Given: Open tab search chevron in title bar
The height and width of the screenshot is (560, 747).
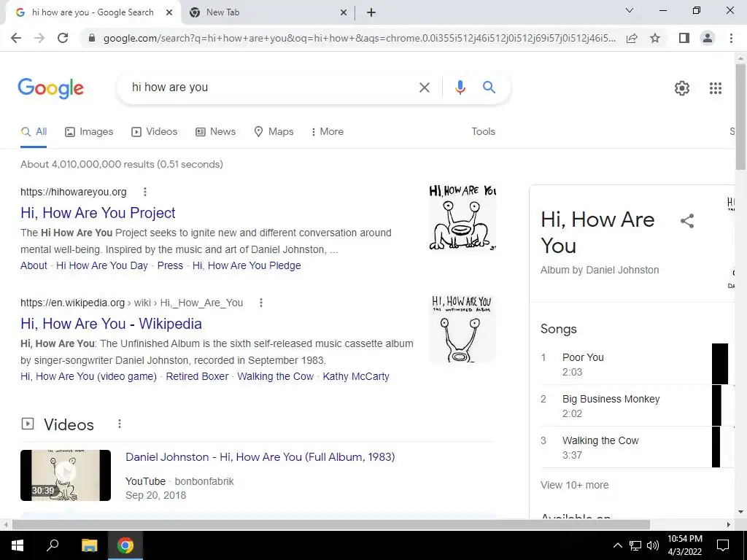Looking at the screenshot, I should coord(630,10).
